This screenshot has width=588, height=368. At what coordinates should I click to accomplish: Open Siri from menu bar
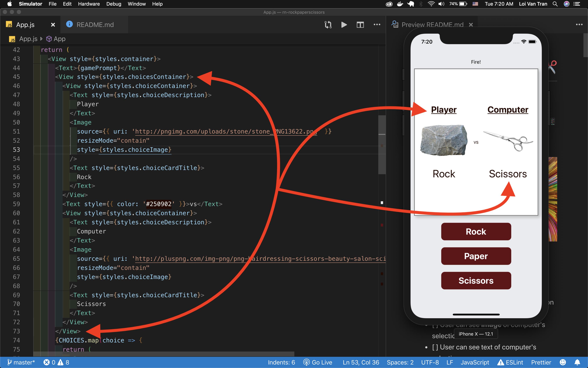[567, 4]
